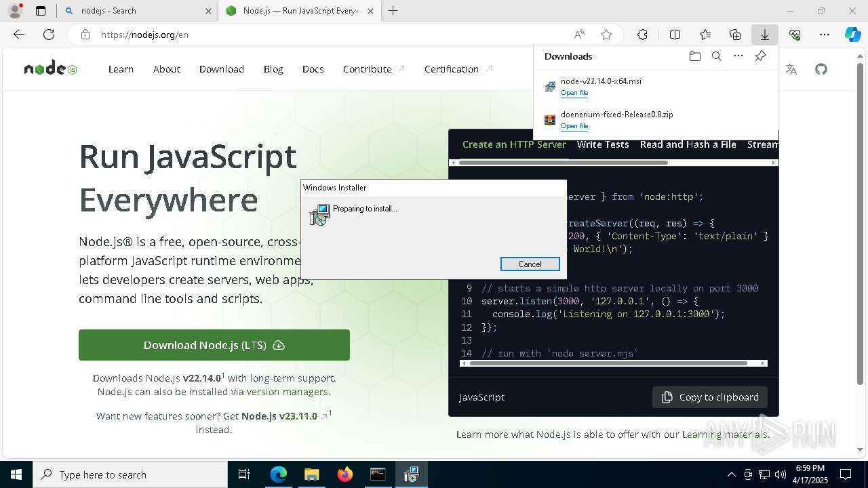Open the Edge profile icon

(15, 11)
